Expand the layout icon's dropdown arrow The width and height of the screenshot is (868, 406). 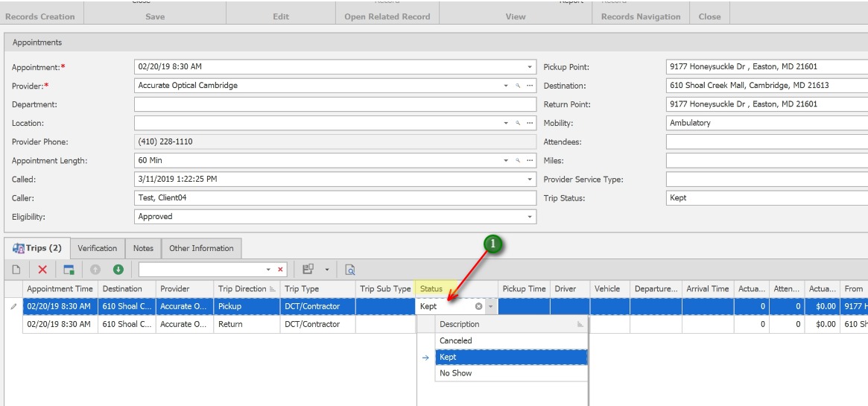click(326, 270)
